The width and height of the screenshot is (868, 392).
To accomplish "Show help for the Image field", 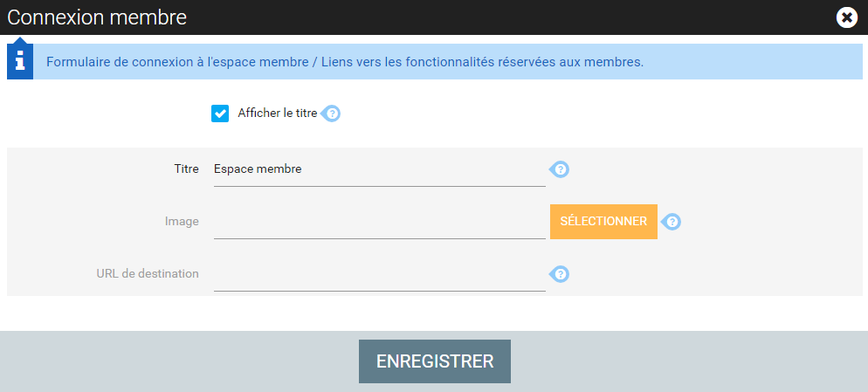I will (672, 222).
